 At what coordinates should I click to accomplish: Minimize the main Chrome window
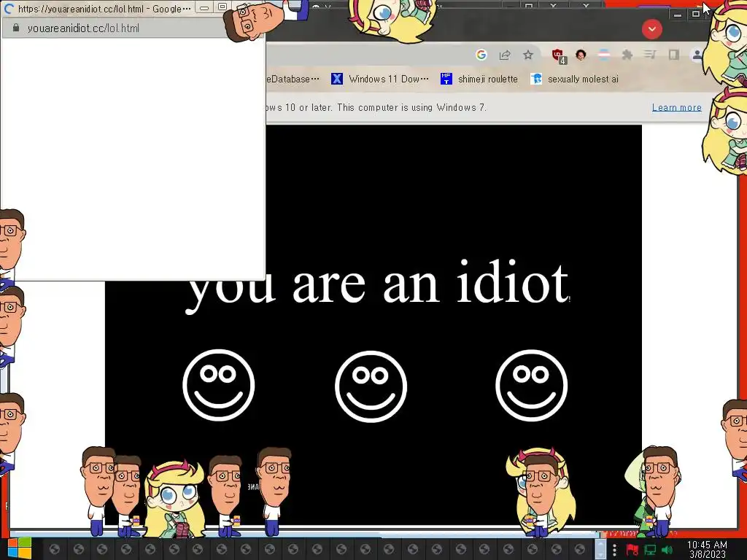(x=678, y=15)
